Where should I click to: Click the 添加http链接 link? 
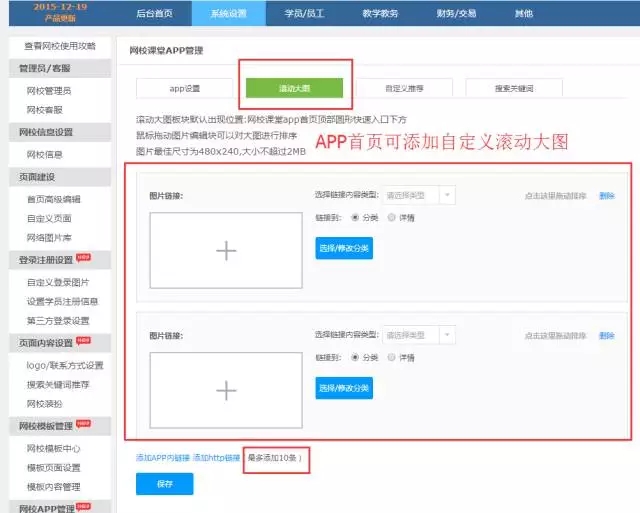(217, 458)
